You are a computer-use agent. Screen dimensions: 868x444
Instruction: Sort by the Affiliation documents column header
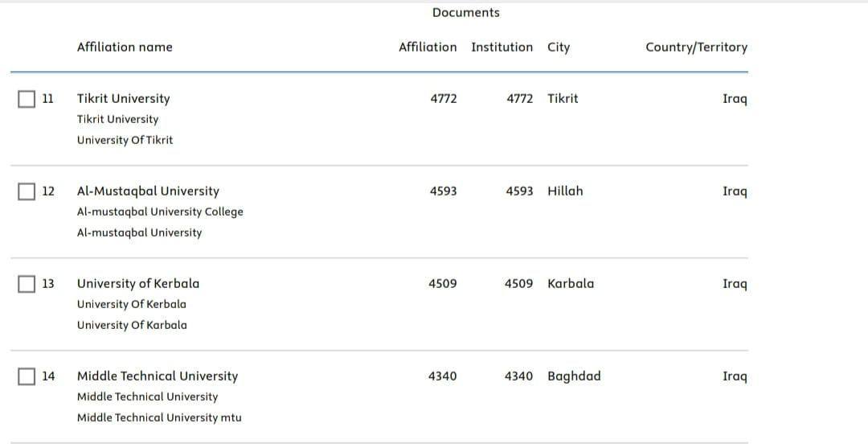click(x=428, y=47)
